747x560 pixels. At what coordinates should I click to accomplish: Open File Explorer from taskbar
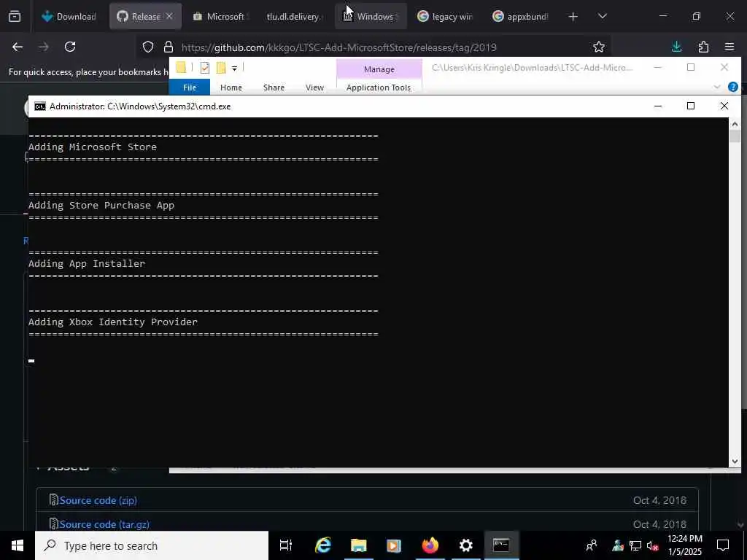358,545
